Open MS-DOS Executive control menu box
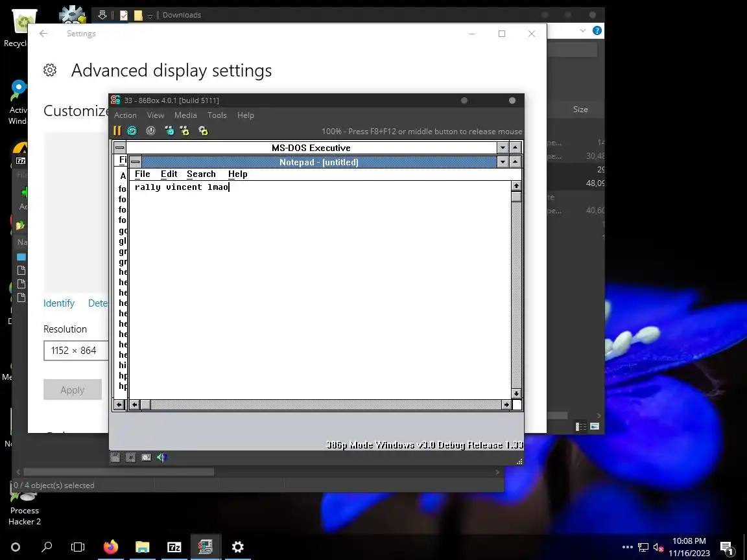Screen dimensions: 747x560 [120, 148]
